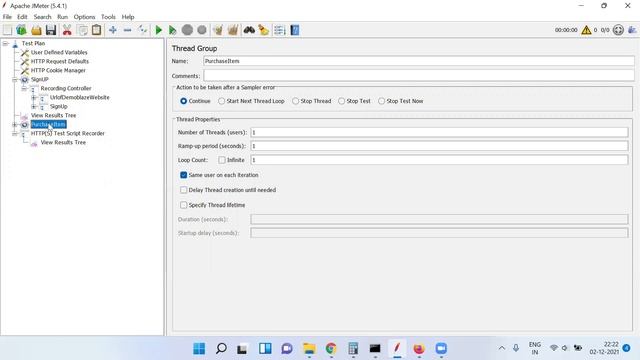640x360 pixels.
Task: Click the Toggle enable/disable icon
Action: 142,30
